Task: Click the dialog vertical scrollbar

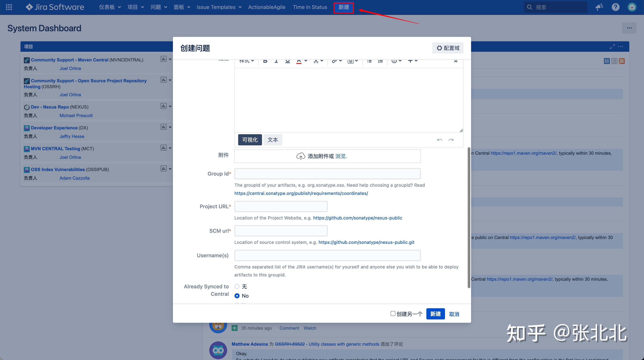Action: 469,217
